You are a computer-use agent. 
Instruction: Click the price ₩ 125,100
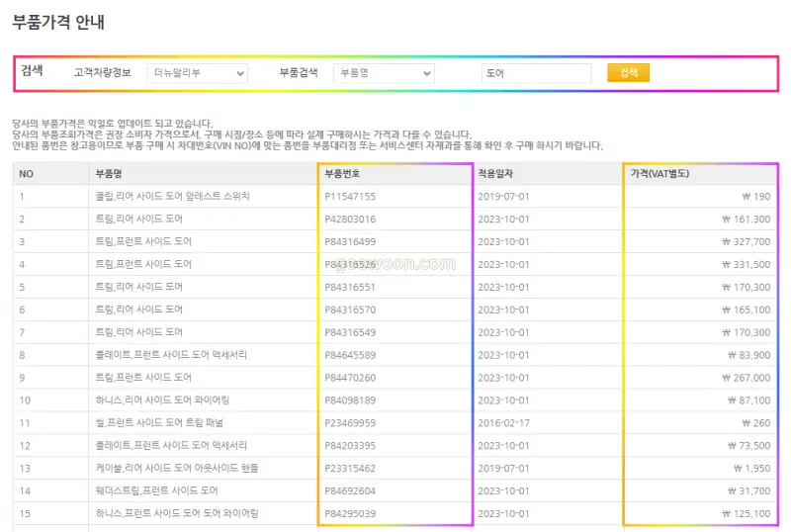coord(747,513)
